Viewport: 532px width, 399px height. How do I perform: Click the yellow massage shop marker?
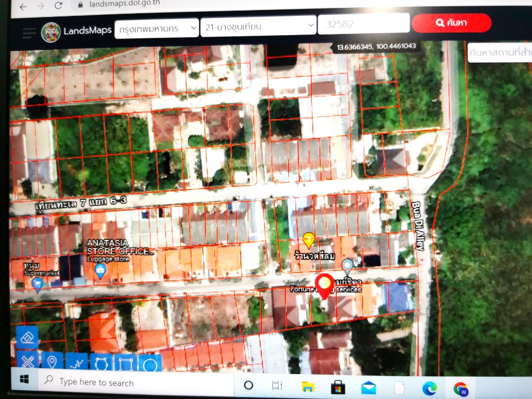[x=309, y=240]
